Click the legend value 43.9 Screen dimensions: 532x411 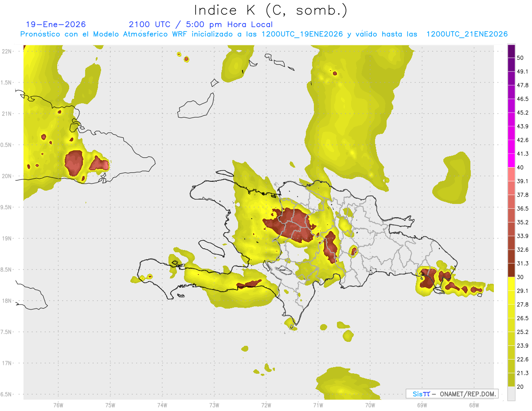point(522,126)
